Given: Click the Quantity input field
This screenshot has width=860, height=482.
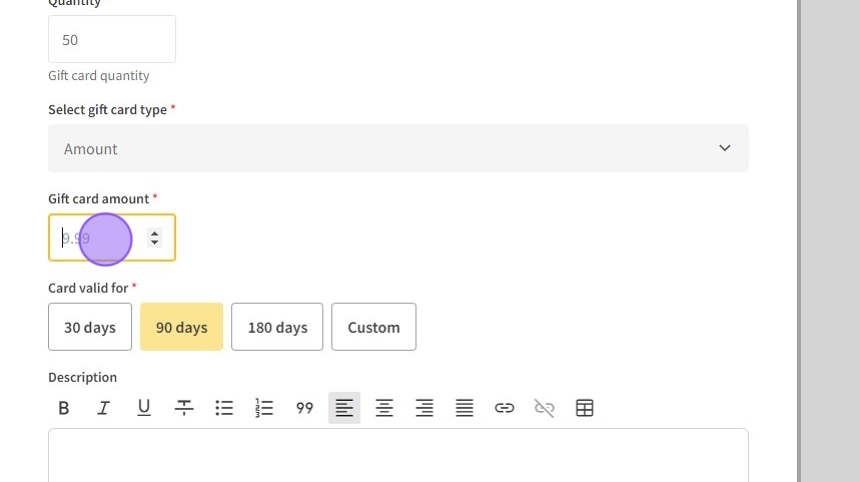Looking at the screenshot, I should pyautogui.click(x=111, y=40).
